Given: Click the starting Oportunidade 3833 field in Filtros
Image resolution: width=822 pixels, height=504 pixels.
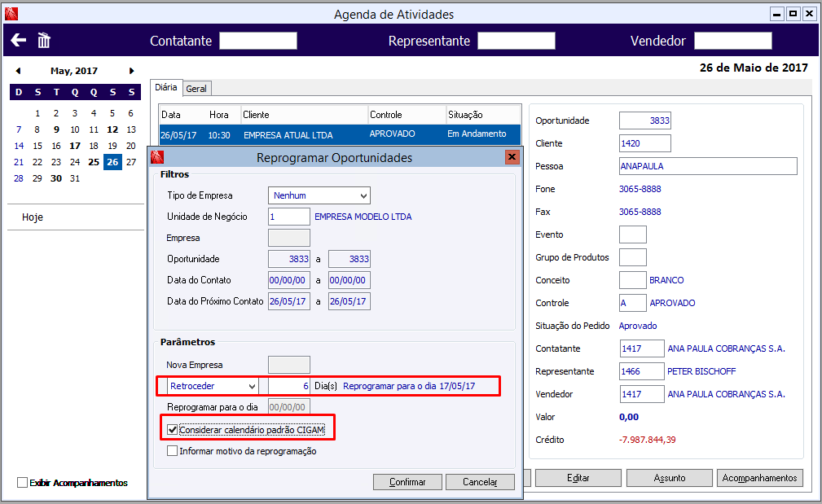Looking at the screenshot, I should pyautogui.click(x=289, y=259).
